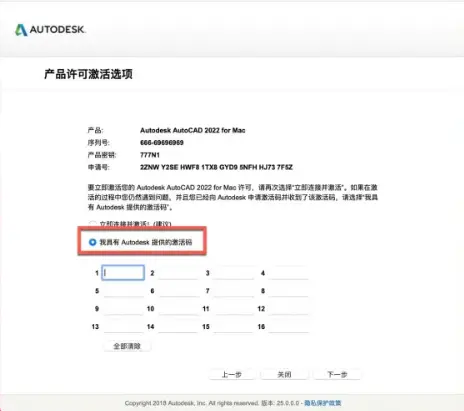Image resolution: width=464 pixels, height=411 pixels.
Task: Click activation code field 14
Action: 178,327
